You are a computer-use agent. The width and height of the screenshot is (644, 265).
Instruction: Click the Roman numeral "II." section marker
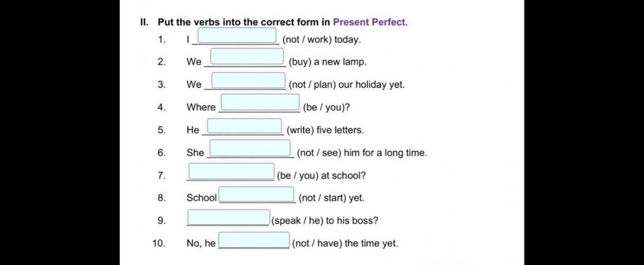[145, 22]
